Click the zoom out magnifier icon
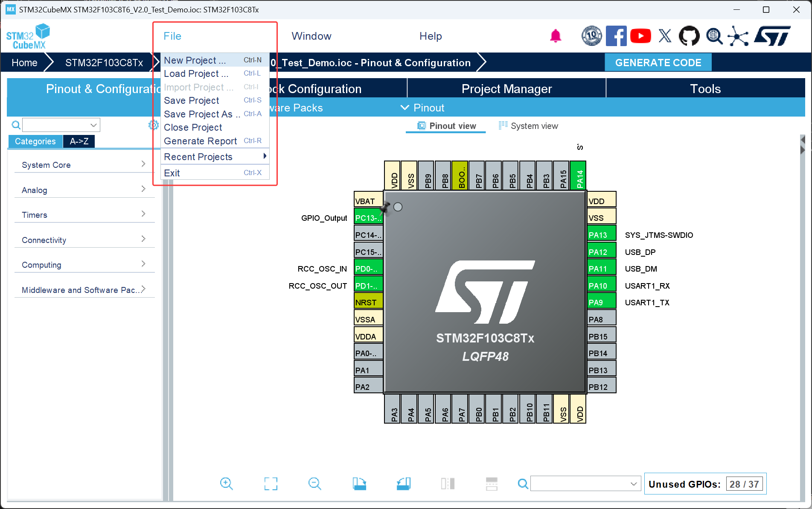The image size is (812, 509). (314, 483)
